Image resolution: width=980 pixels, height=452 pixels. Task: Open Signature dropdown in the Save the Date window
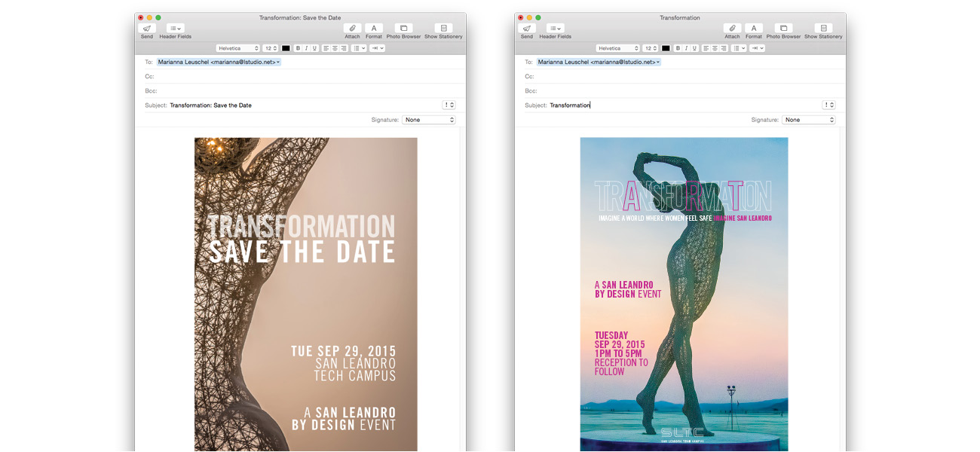(x=429, y=120)
